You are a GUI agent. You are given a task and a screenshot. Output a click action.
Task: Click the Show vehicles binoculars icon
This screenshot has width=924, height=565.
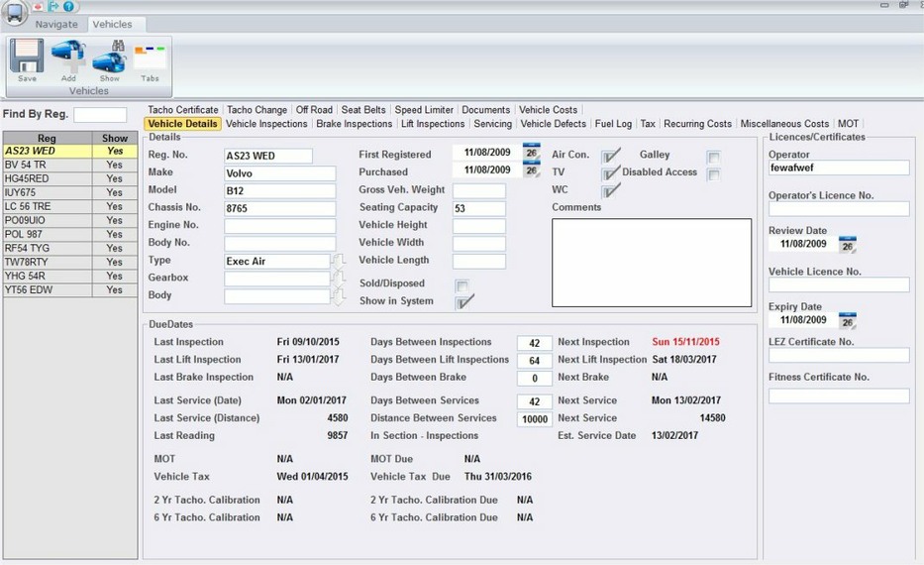[110, 56]
